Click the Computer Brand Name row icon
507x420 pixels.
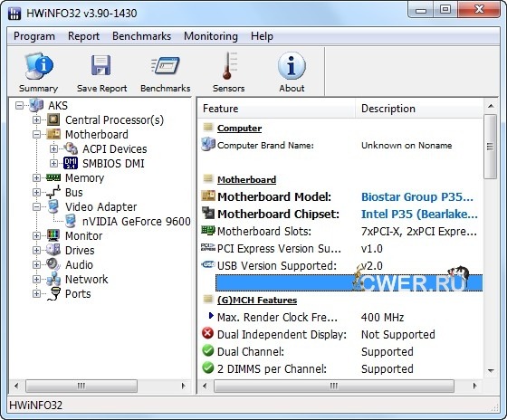point(208,145)
